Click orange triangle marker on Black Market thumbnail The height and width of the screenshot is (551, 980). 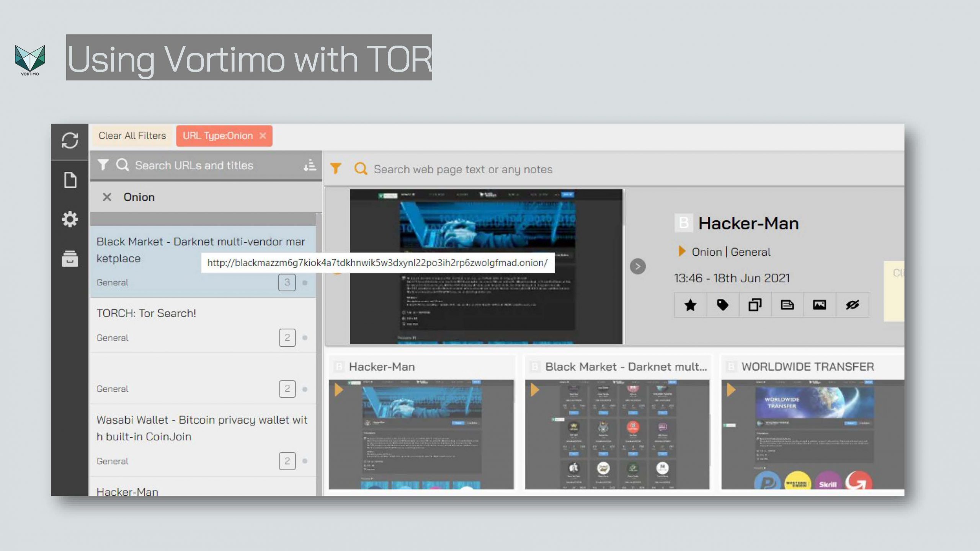click(535, 390)
